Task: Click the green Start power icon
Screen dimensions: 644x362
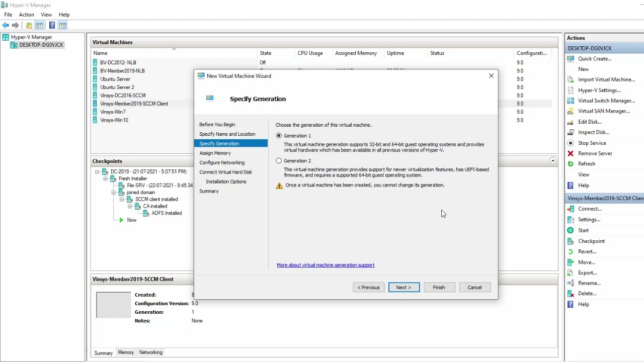Action: coord(571,230)
